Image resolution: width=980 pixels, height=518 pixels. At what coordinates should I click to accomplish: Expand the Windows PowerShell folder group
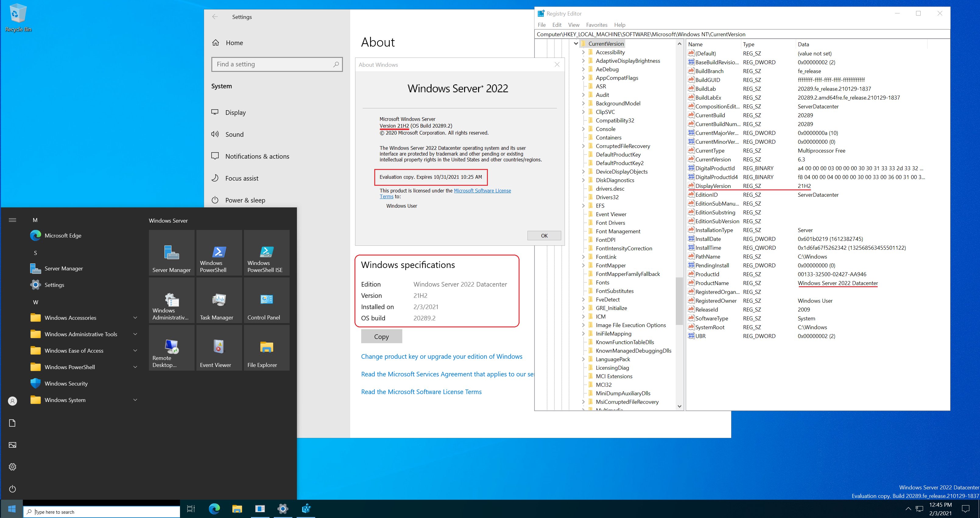pyautogui.click(x=70, y=367)
